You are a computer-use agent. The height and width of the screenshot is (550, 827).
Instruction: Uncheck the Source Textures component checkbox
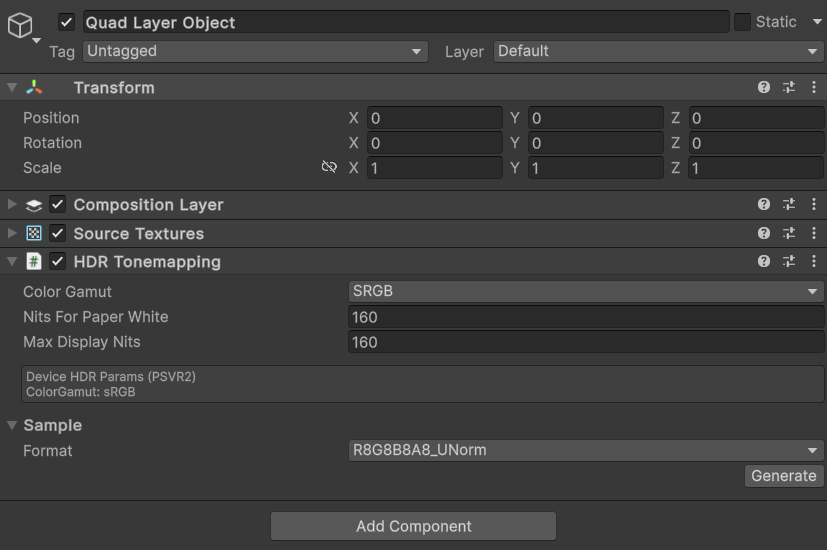point(58,234)
